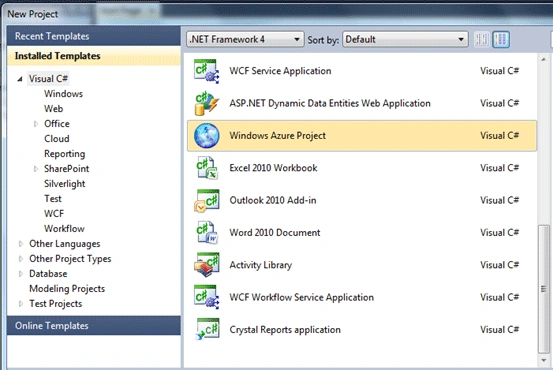Select the Visual C# tree label
This screenshot has height=370, width=553.
(48, 79)
